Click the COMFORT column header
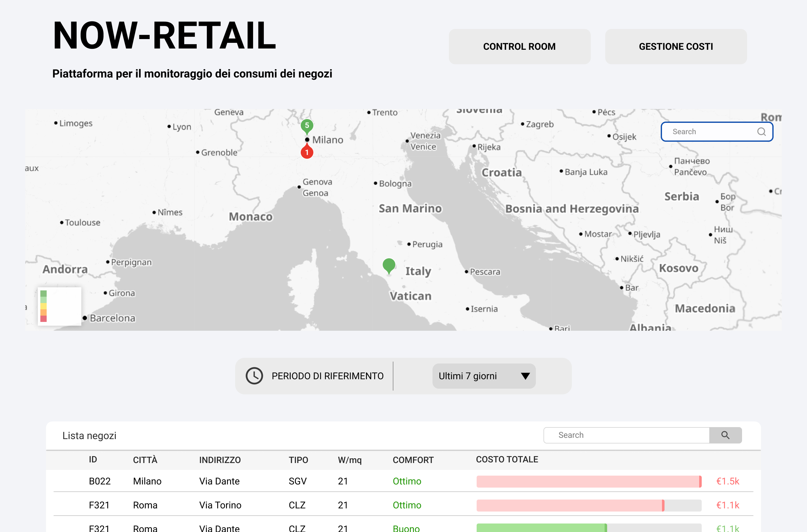Image resolution: width=807 pixels, height=532 pixels. click(x=413, y=460)
